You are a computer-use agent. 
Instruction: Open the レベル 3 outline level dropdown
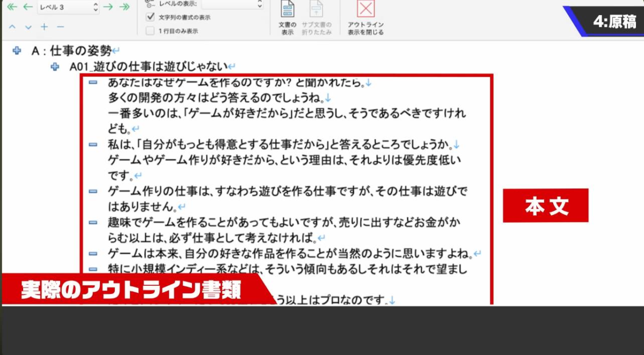point(68,7)
